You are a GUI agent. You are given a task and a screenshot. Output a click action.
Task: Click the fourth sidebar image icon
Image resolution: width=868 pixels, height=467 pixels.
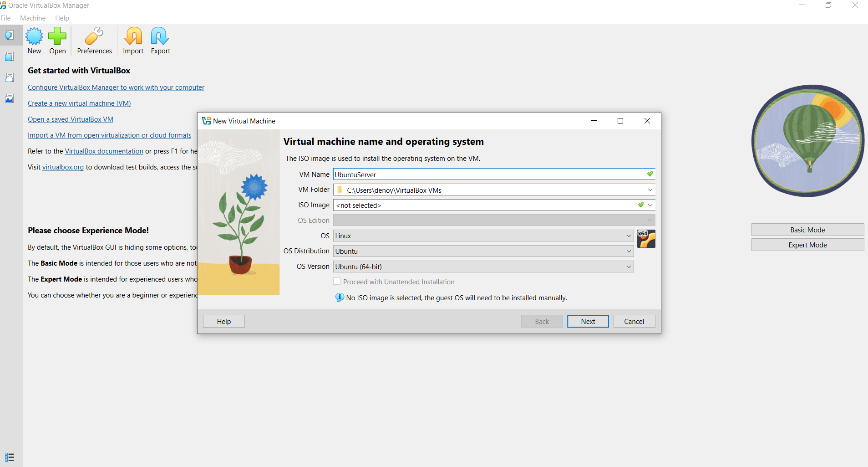10,98
